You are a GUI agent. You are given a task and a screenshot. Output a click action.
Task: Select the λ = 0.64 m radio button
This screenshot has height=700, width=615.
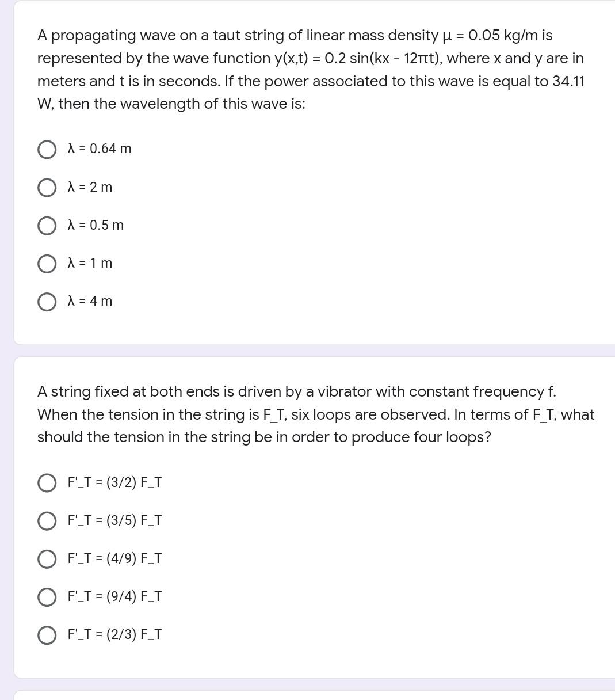[x=47, y=149]
